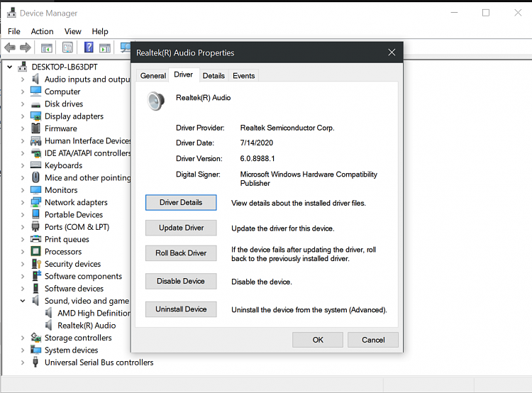Click the System devices icon

[35, 350]
